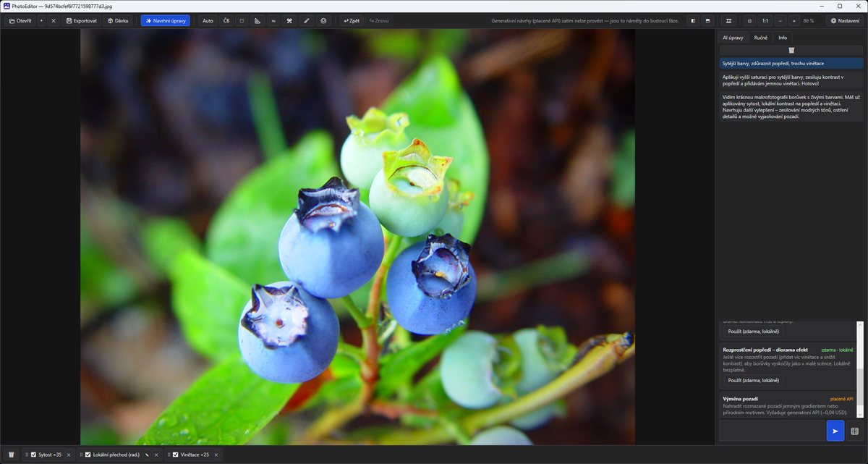Toggle the bottom strip layout icon
Image resolution: width=868 pixels, height=464 pixels.
[707, 21]
